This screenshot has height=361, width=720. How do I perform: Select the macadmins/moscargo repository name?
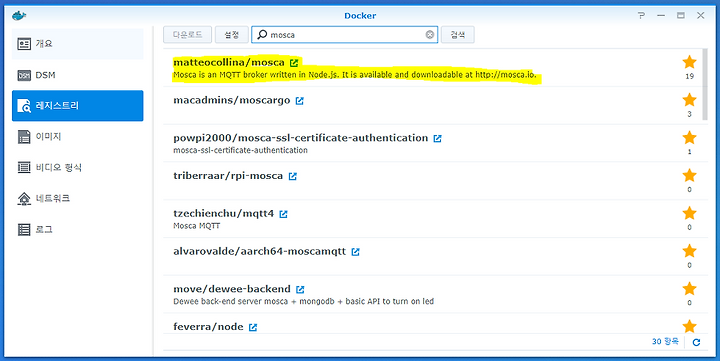231,100
